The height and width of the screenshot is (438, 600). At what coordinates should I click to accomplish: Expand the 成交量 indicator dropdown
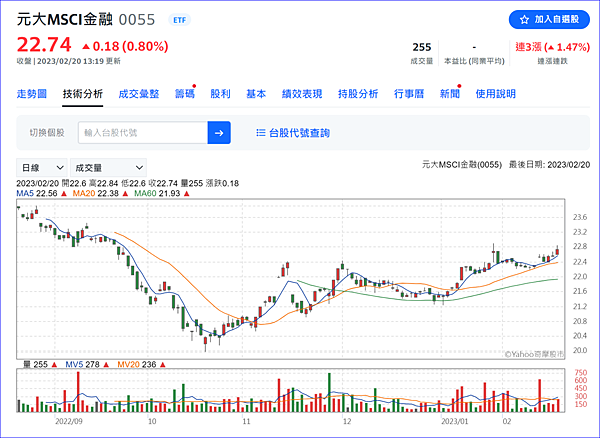[x=108, y=168]
